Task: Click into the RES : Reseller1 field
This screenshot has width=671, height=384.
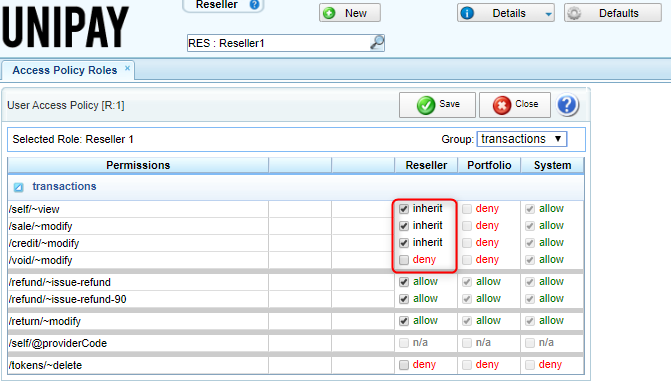Action: tap(278, 43)
